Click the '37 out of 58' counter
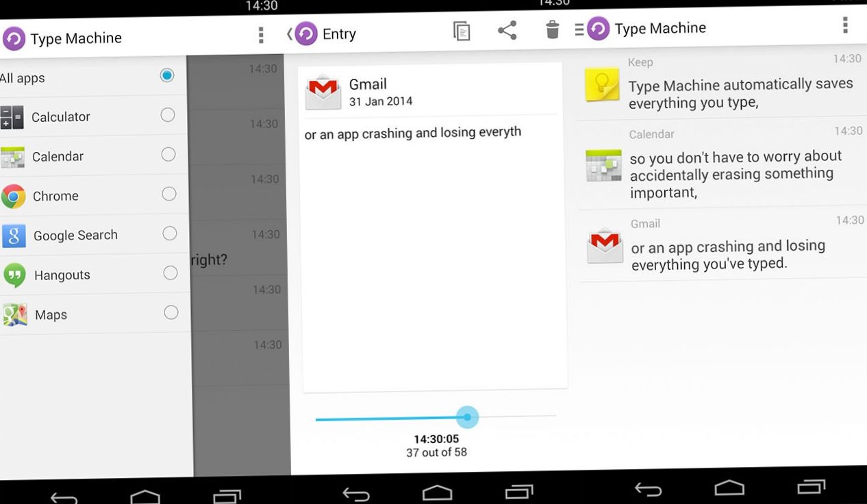The height and width of the screenshot is (504, 867). coord(436,452)
